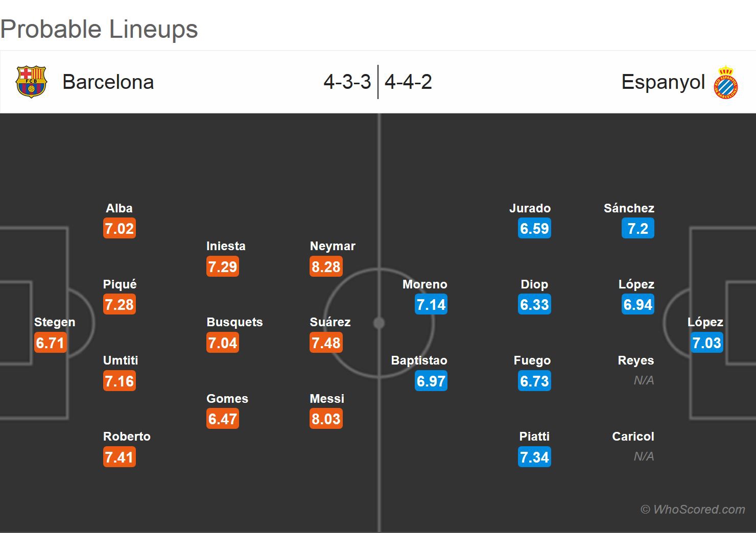Click Caricol's player name

[633, 437]
